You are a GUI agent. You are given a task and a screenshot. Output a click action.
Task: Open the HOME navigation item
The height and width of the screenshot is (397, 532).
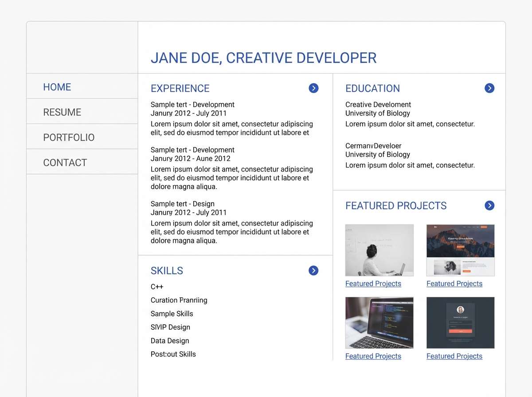coord(57,87)
